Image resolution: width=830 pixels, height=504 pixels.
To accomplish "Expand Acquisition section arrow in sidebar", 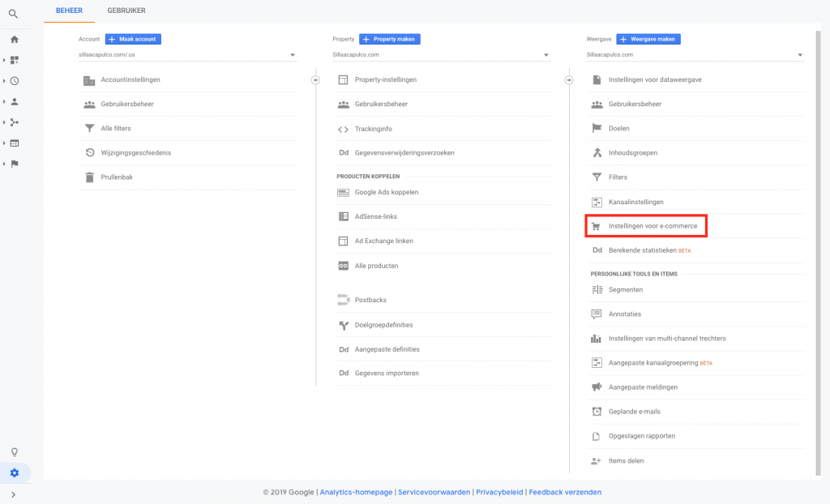I will coord(4,122).
